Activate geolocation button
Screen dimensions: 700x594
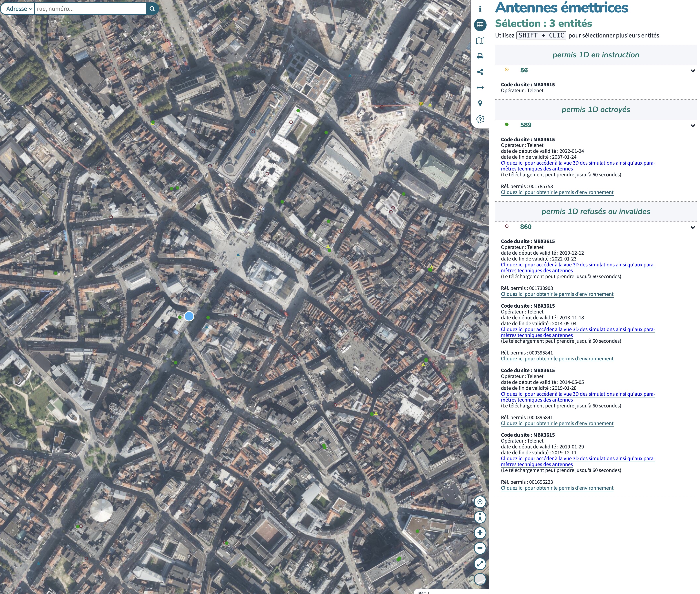(480, 501)
